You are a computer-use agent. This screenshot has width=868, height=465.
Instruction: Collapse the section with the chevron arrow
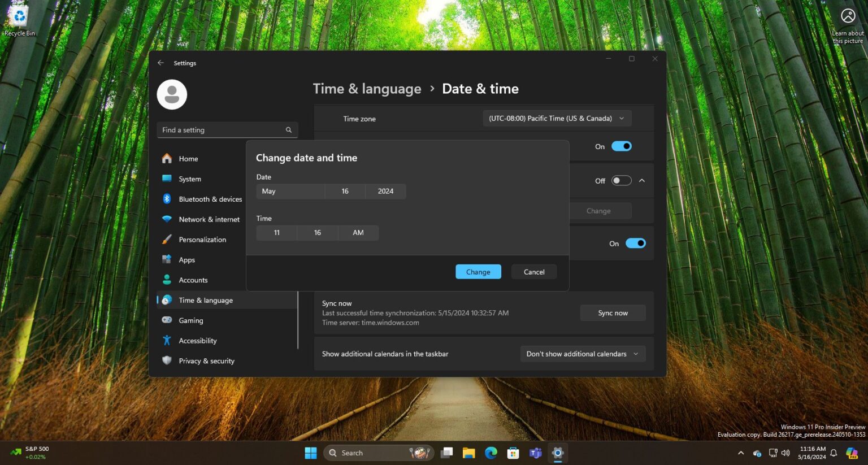[642, 180]
